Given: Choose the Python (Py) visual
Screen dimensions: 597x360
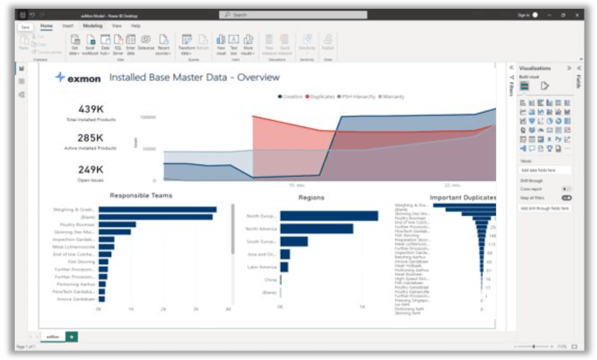Looking at the screenshot, I should coord(558,139).
